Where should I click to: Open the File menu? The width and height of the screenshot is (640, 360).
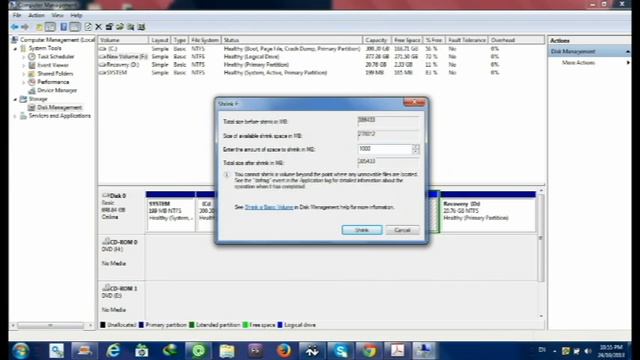17,16
